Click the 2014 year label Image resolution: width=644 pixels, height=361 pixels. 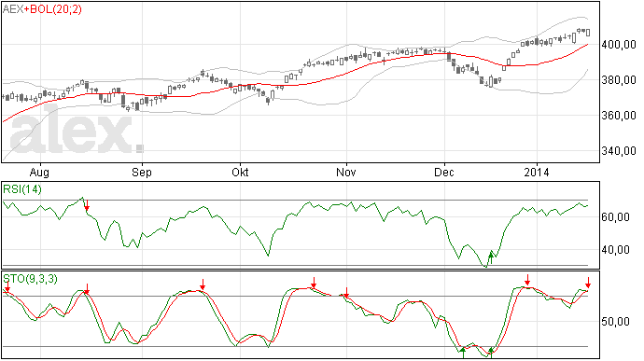[x=537, y=173]
